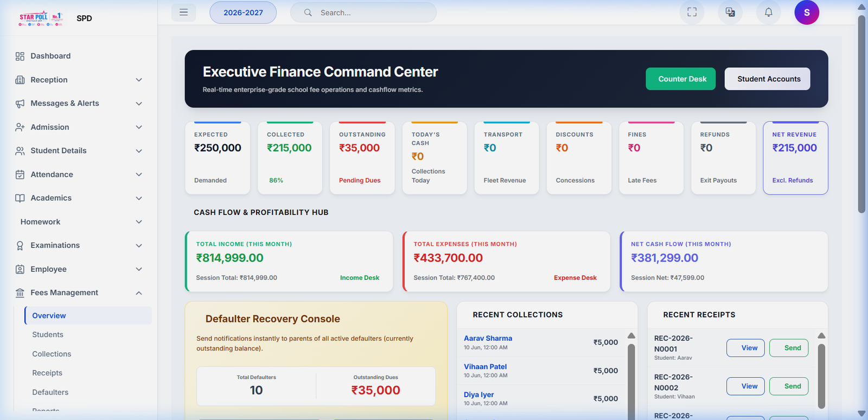Select Overview in Fees Management
868x420 pixels.
[88, 315]
